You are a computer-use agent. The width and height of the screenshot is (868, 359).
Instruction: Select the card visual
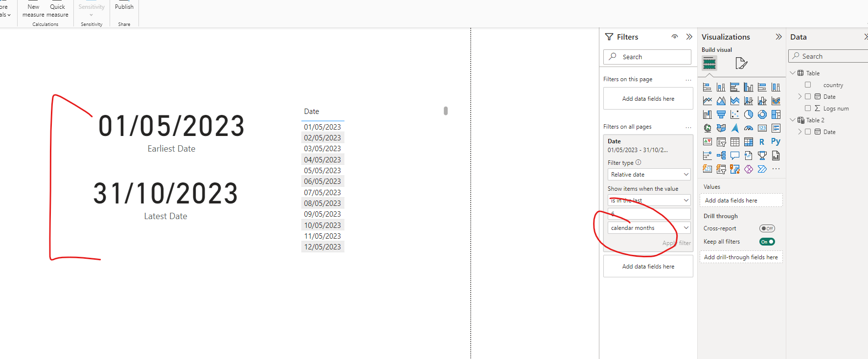[762, 128]
